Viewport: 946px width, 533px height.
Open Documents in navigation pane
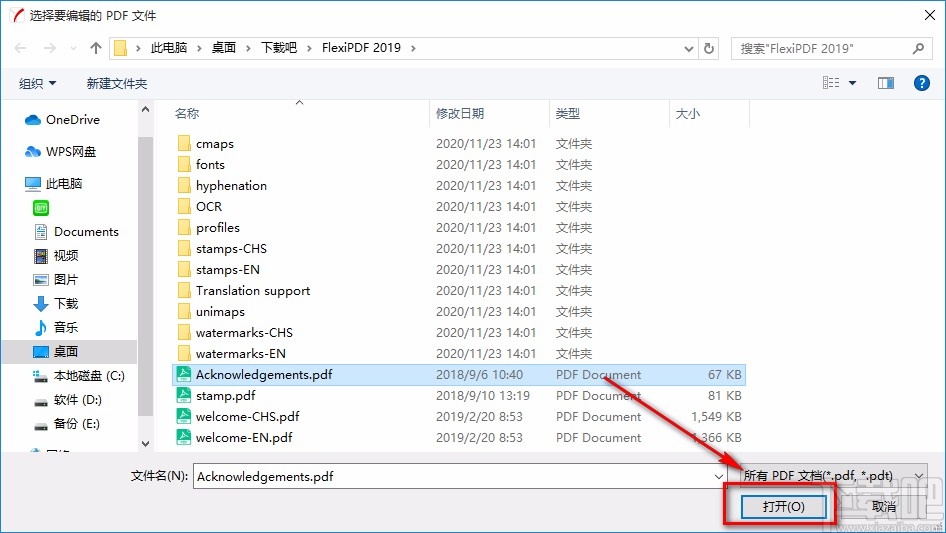[77, 232]
